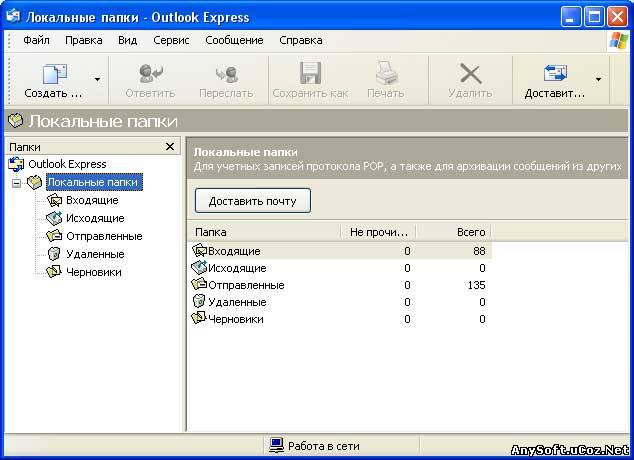Open the dropdown arrow beside Создать
This screenshot has width=634, height=460.
(x=97, y=80)
